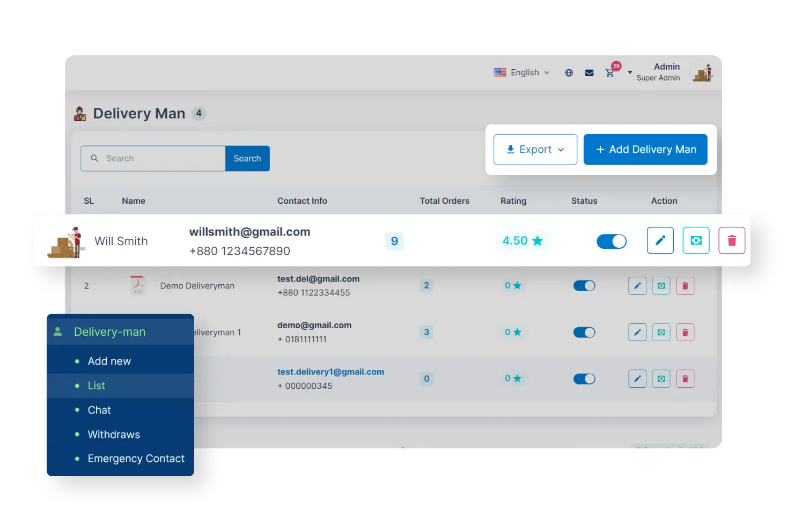Screen dimensions: 787x532
Task: Click Will Smith's 4.50 star rating
Action: (x=522, y=240)
